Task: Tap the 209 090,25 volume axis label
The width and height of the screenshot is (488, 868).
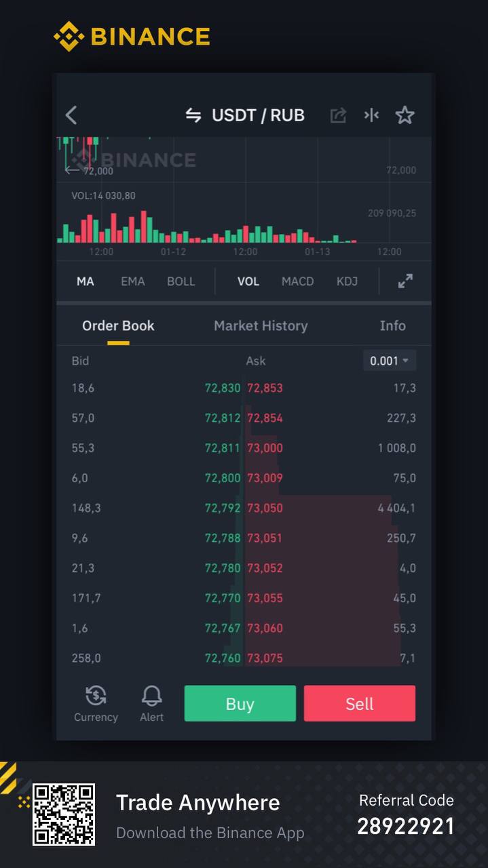Action: pyautogui.click(x=392, y=214)
